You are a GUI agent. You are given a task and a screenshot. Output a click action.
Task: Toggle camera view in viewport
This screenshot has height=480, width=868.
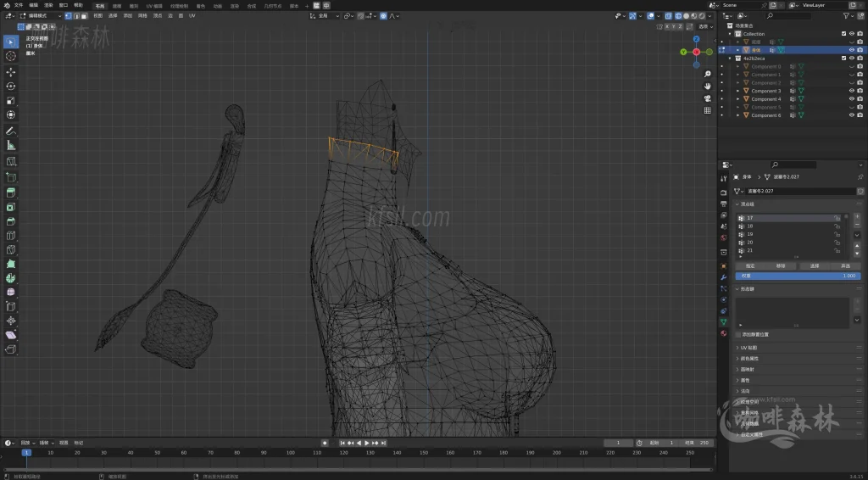coord(708,98)
